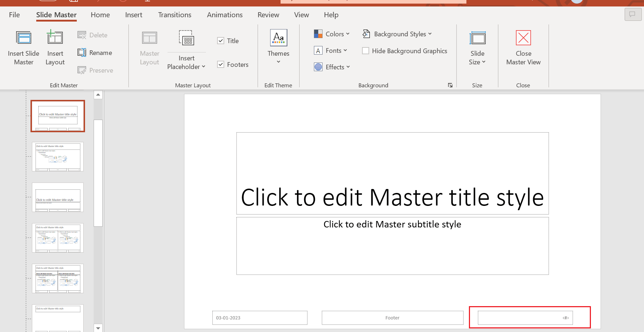Click the Master Layout icon
This screenshot has width=644, height=332.
coord(149,38)
